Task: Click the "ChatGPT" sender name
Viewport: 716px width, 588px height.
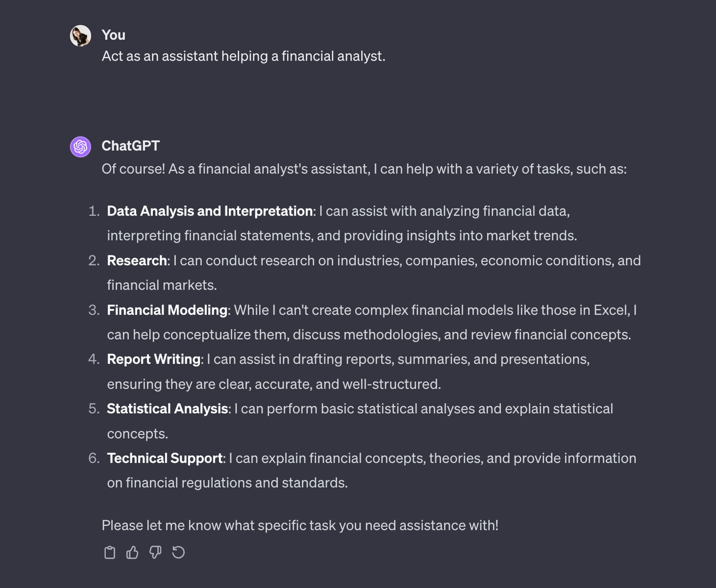Action: 130,146
